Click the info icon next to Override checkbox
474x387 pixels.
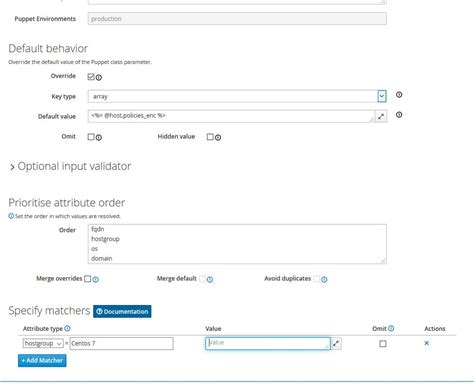[99, 78]
